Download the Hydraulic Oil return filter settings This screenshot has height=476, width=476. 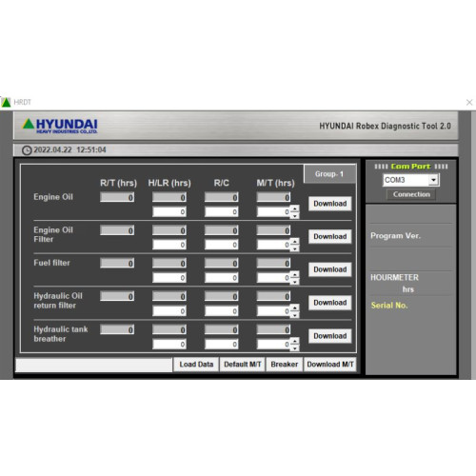(x=330, y=303)
